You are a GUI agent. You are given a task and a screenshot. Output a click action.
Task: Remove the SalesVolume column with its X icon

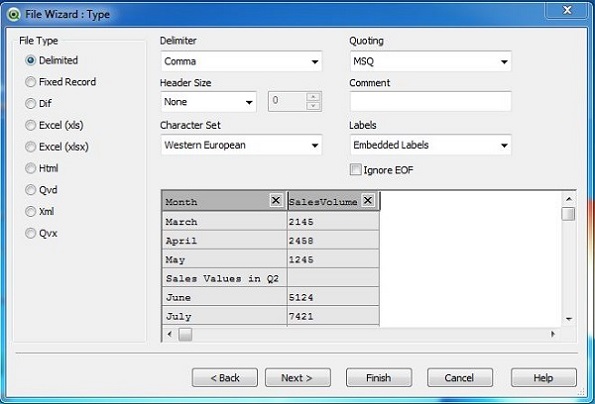click(x=368, y=200)
